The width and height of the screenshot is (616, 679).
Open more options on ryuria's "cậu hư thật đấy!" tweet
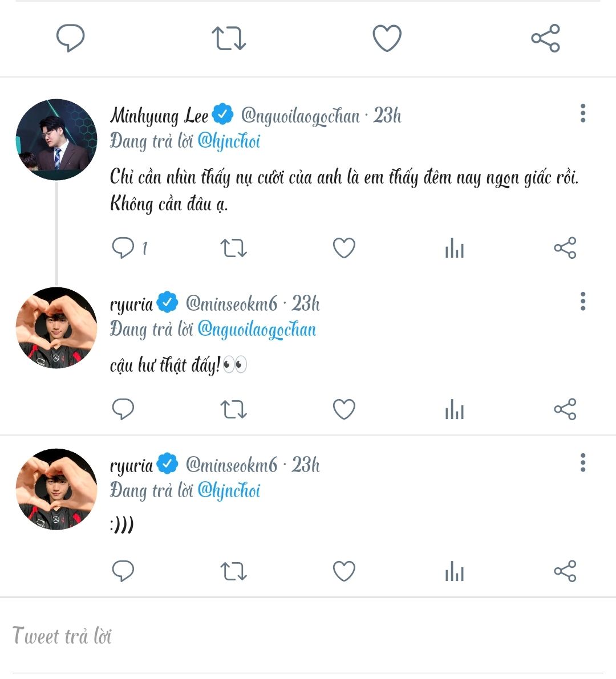click(582, 301)
